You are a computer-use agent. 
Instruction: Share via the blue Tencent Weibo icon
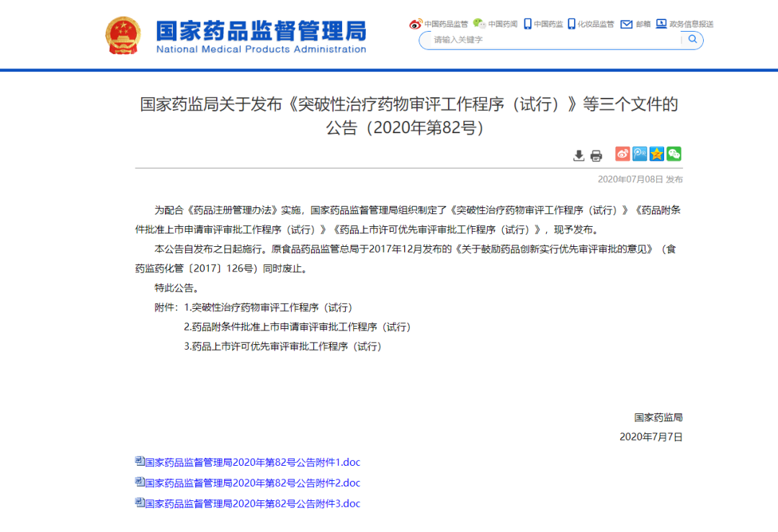[640, 154]
